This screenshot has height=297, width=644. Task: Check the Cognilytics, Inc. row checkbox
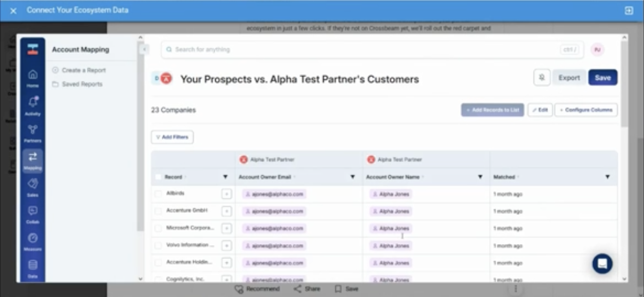point(158,280)
